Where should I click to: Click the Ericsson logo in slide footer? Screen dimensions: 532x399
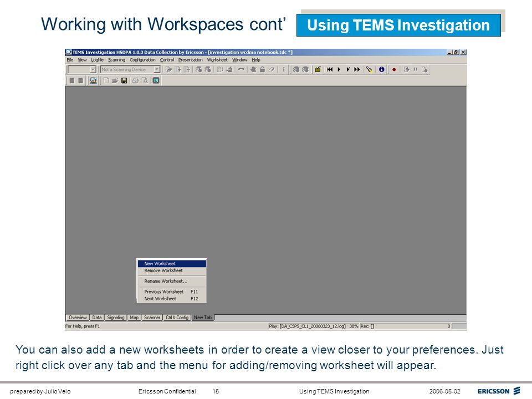click(499, 391)
